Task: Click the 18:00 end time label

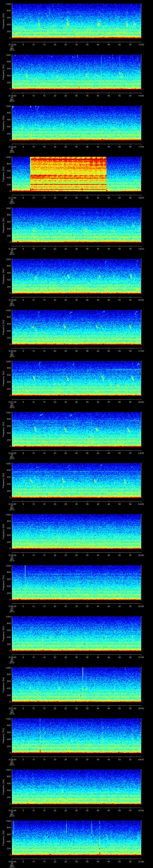Action: (x=141, y=198)
